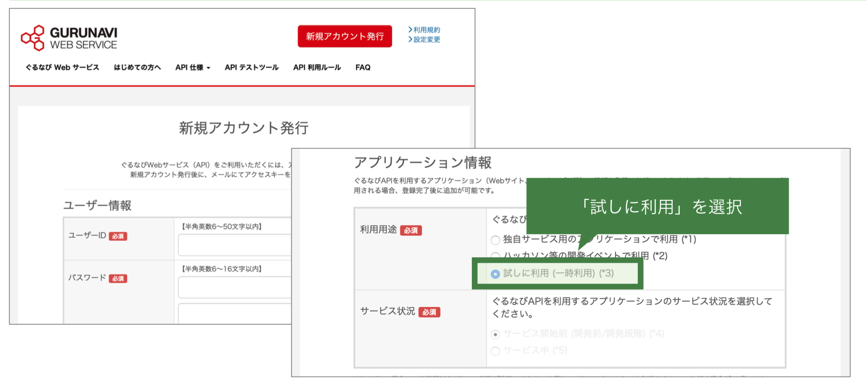Viewport: 868px width, 389px height.
Task: Select サービス中 (*5) radio button
Action: (495, 351)
